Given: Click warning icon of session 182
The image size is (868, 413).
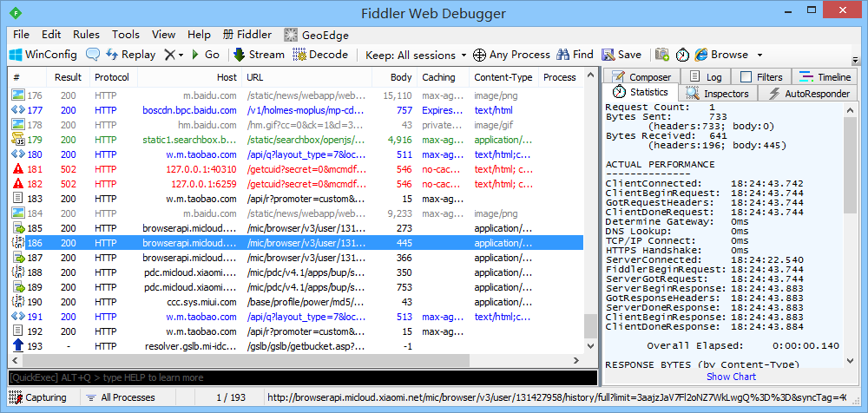Looking at the screenshot, I should tap(17, 183).
